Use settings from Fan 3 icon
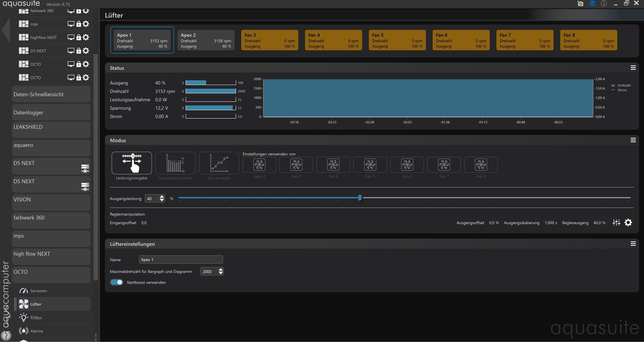 coord(296,165)
